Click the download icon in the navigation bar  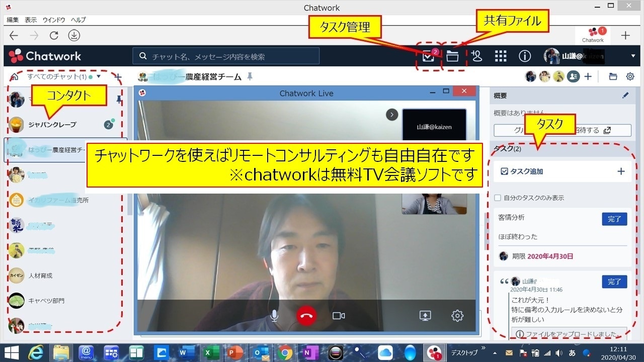(74, 35)
